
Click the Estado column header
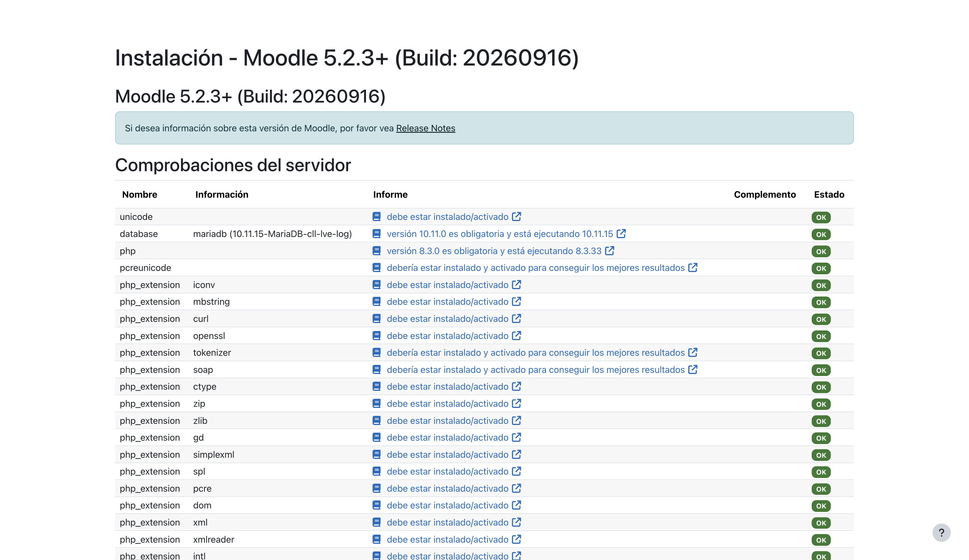click(829, 195)
